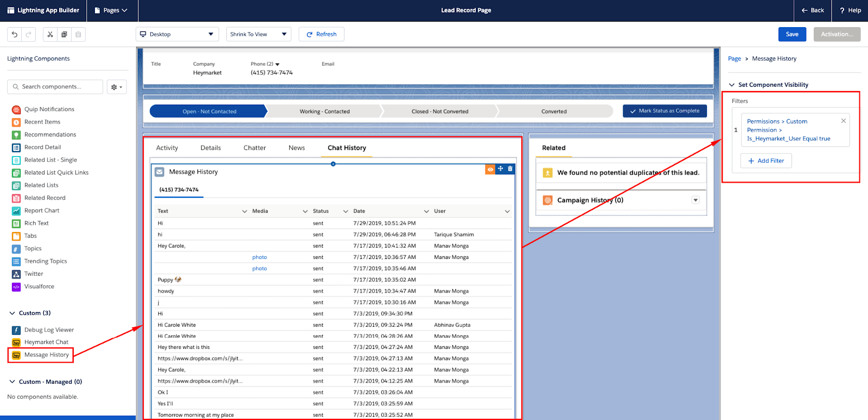Viewport: 868px width, 420px height.
Task: Select Related List Quick Links icon
Action: (16, 173)
